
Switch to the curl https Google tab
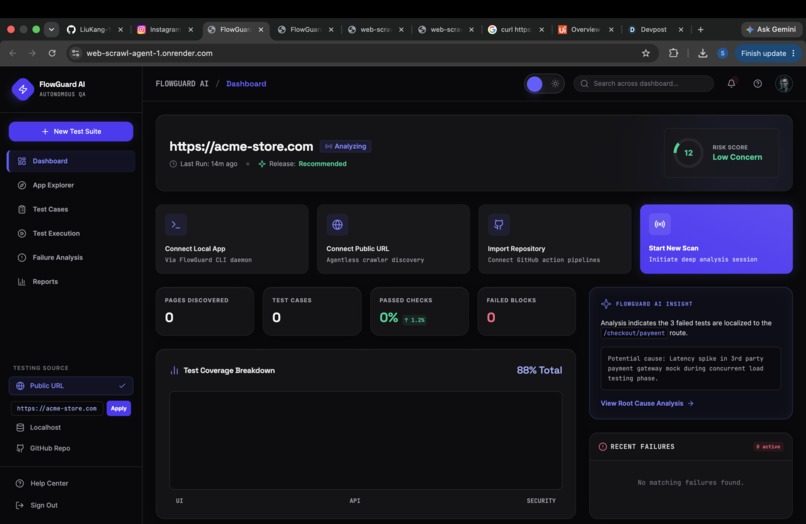[516, 30]
